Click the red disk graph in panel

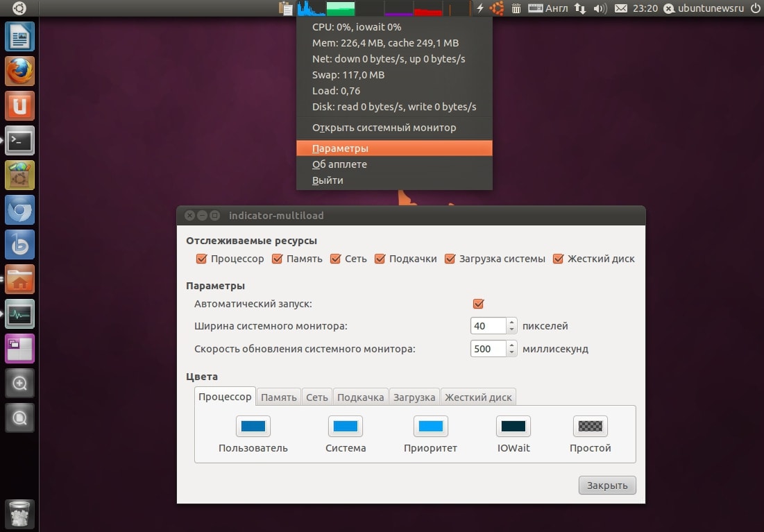point(428,8)
